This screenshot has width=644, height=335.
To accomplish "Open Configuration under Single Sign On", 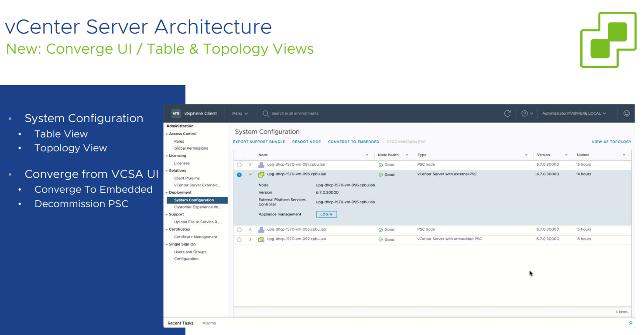I will point(186,259).
